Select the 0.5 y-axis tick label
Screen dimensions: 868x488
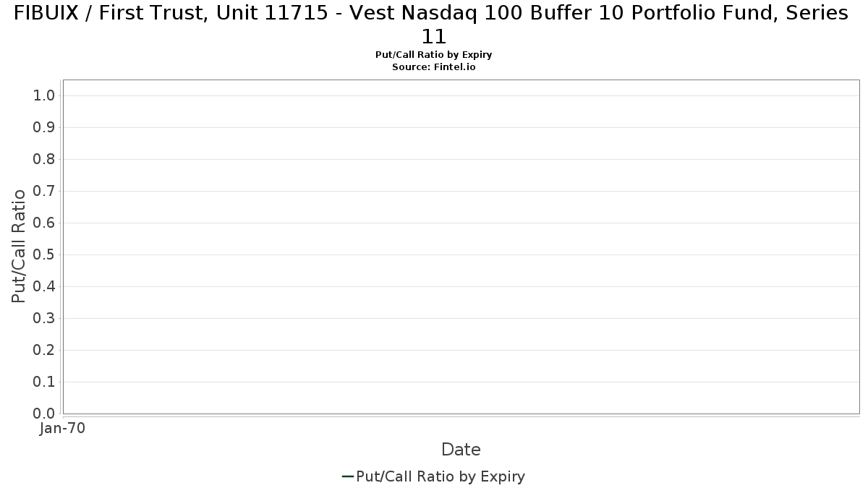pos(44,255)
